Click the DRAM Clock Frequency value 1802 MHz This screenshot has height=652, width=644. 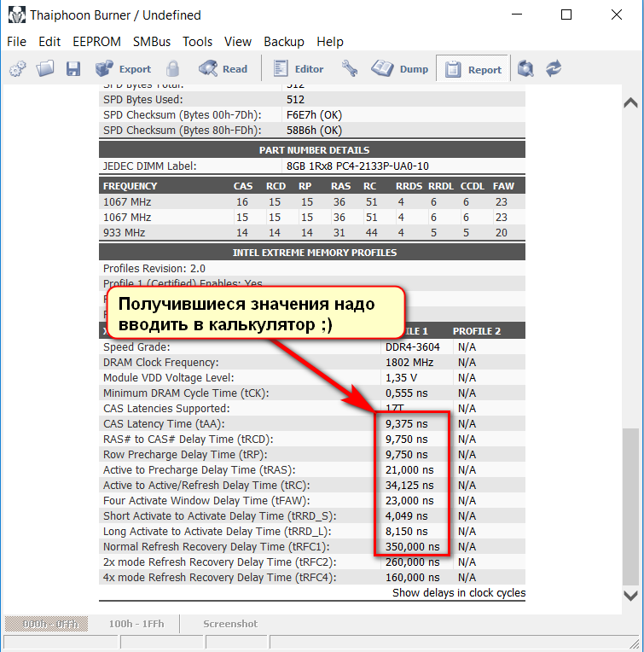(409, 362)
